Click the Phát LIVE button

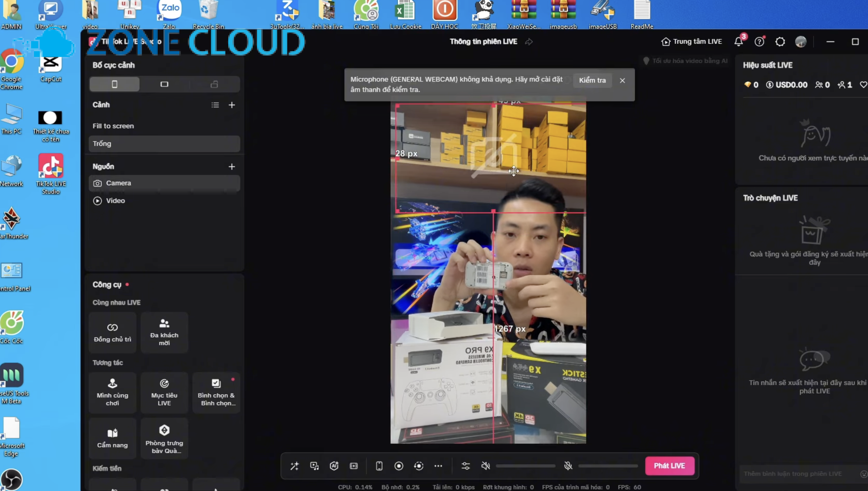(x=670, y=466)
